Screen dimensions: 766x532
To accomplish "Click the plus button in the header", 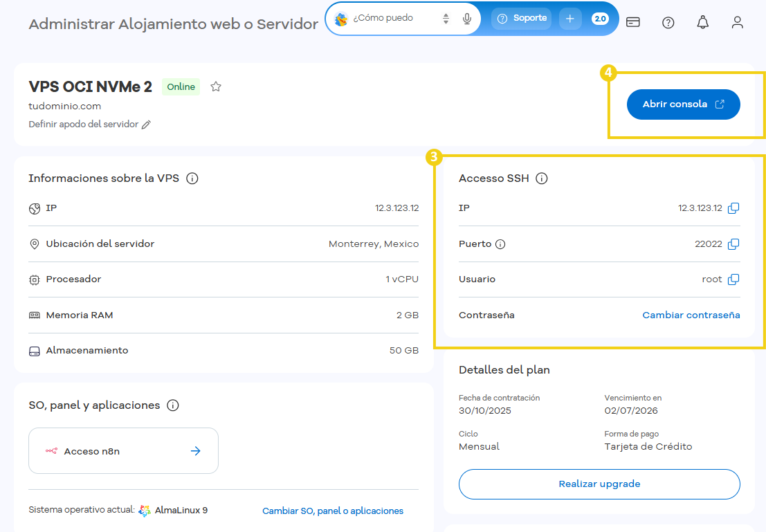I will pos(569,19).
